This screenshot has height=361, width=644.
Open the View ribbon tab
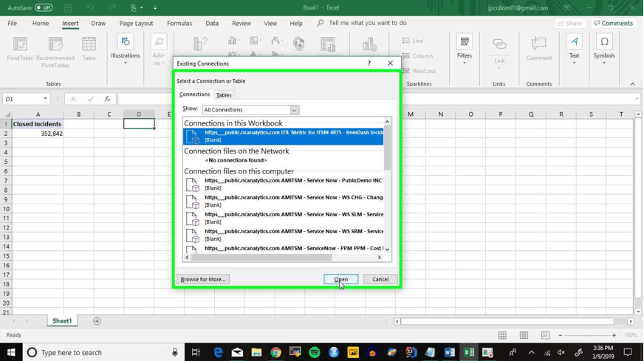270,24
